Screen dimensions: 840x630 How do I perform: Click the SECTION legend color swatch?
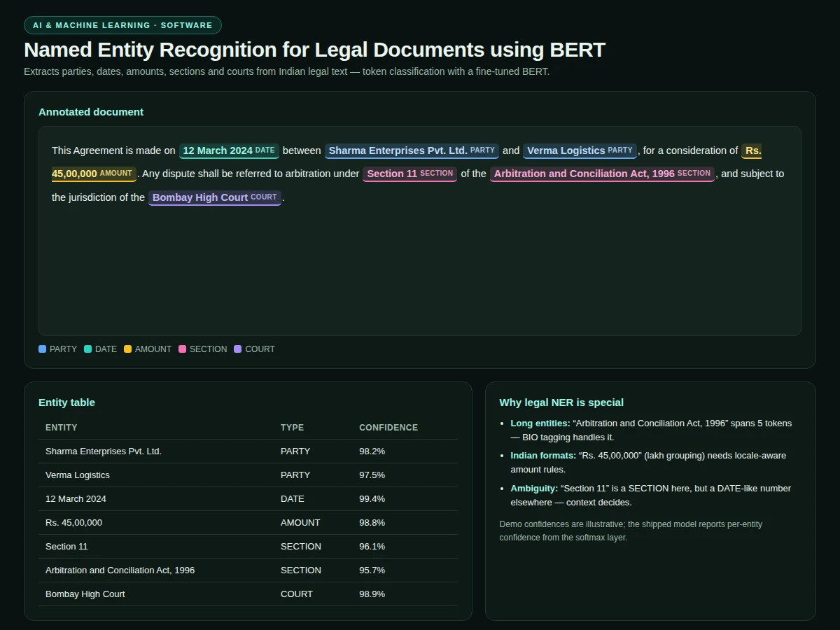point(182,349)
